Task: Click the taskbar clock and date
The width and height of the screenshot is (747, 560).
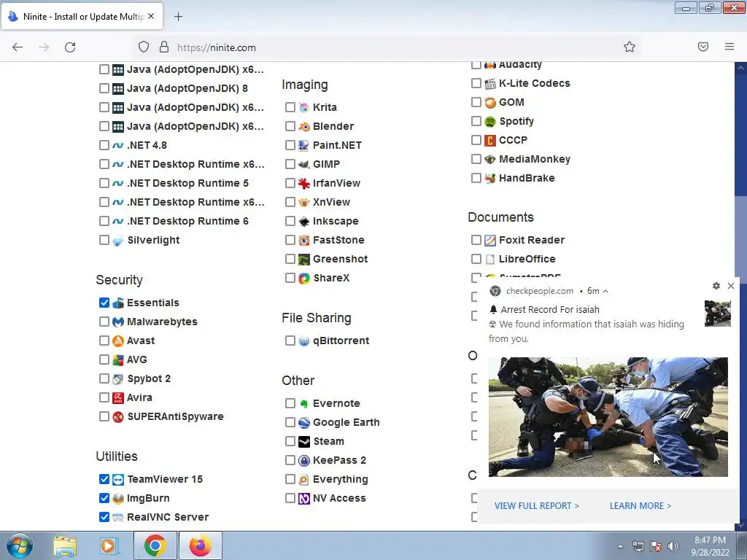Action: 711,546
